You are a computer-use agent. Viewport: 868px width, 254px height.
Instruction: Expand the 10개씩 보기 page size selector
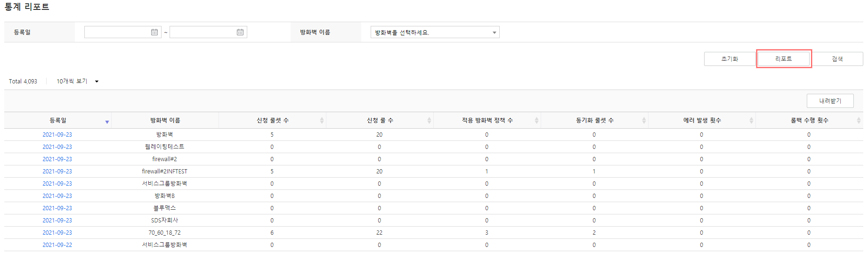pyautogui.click(x=78, y=82)
